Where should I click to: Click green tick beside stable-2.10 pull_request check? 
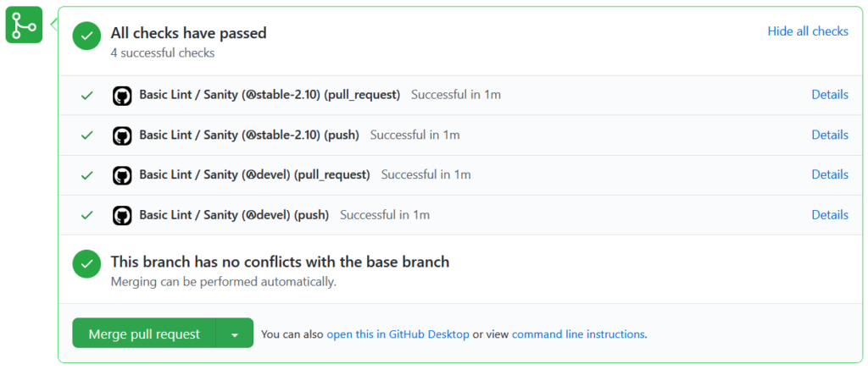click(x=86, y=96)
